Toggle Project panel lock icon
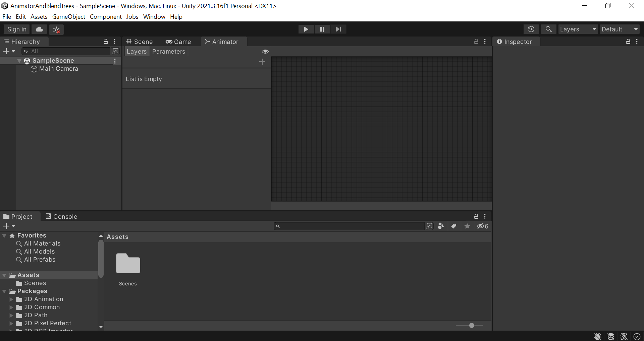 476,216
